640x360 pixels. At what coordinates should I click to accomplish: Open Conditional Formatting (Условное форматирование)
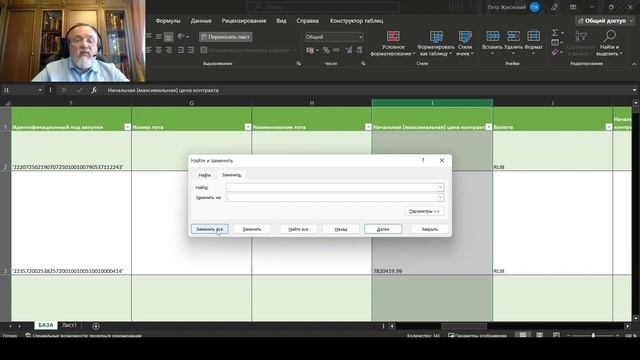pos(393,43)
